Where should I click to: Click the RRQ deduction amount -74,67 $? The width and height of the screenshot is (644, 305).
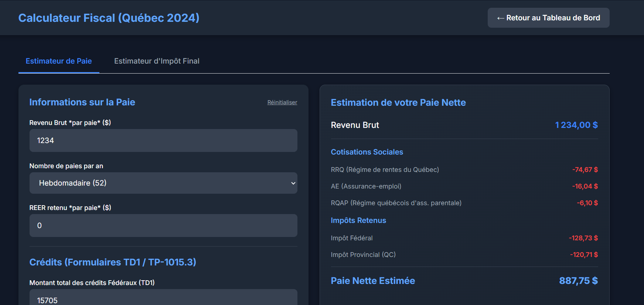(585, 170)
